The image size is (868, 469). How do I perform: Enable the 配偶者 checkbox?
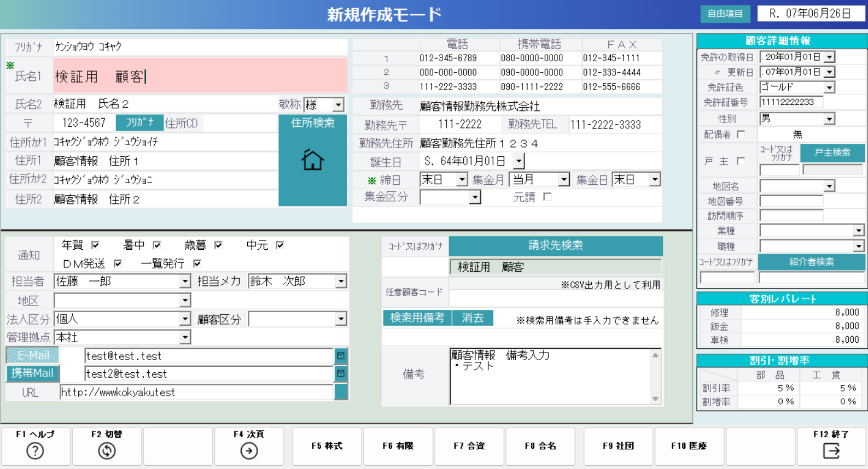click(741, 134)
